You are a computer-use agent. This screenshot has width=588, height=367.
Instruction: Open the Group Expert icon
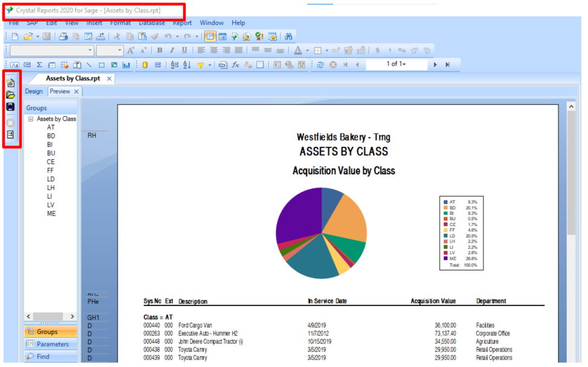click(174, 65)
